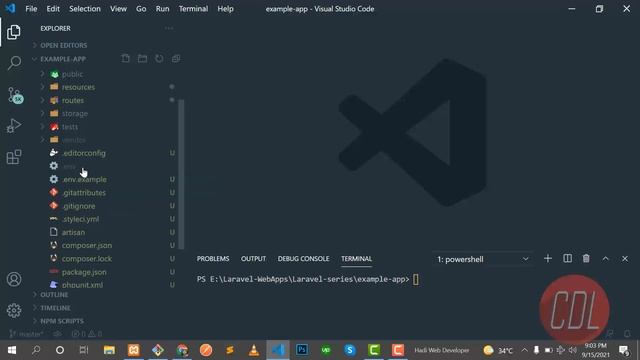Open the Accounts menu icon
640x360 pixels.
pyautogui.click(x=14, y=279)
